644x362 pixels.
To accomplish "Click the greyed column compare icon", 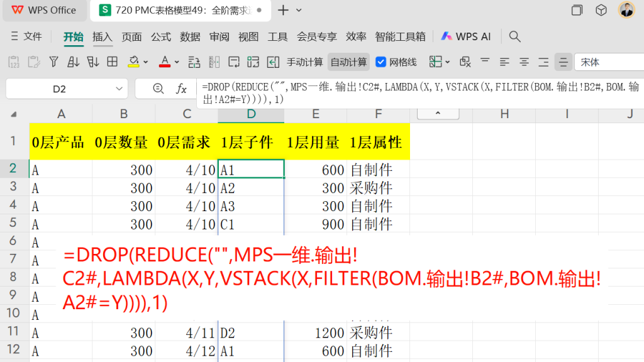I will (214, 62).
